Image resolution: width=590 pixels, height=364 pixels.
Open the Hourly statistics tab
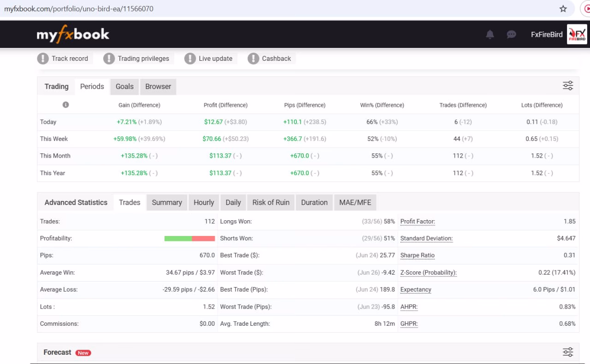tap(204, 203)
